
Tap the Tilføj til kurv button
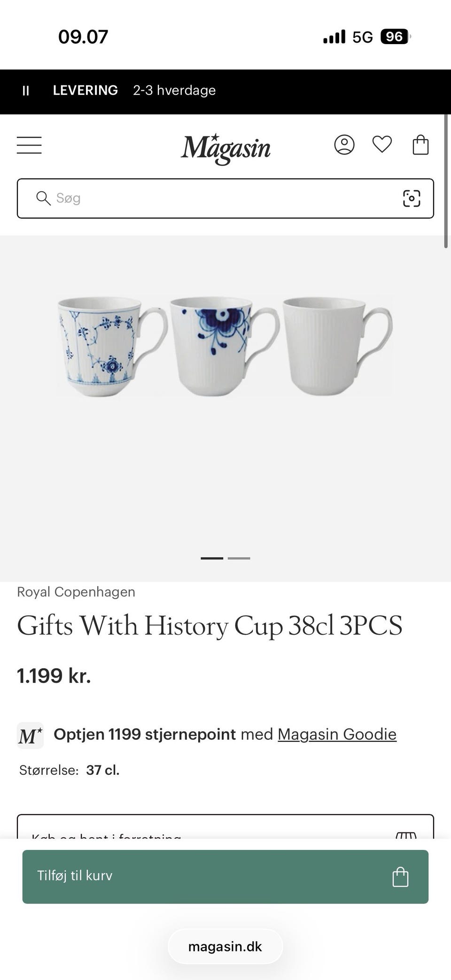225,876
